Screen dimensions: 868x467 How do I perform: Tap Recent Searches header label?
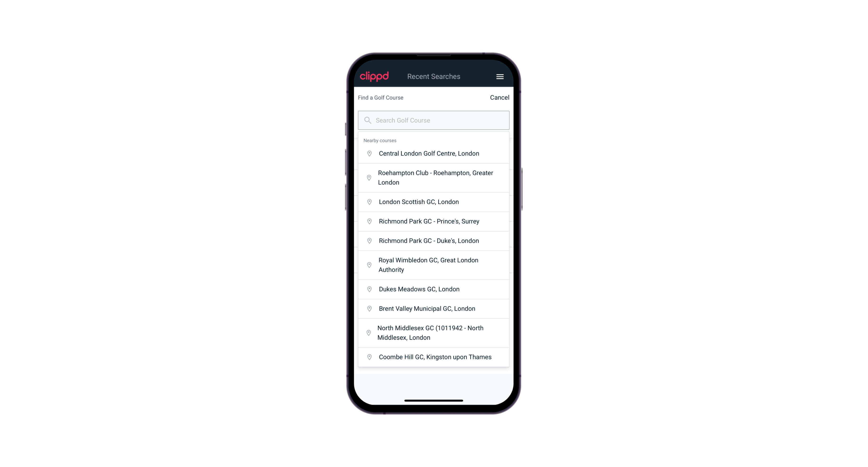[434, 76]
